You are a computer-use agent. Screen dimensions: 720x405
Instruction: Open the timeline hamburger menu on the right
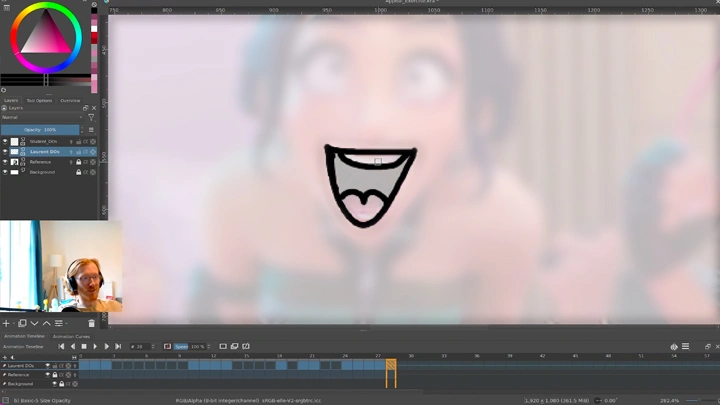tap(685, 346)
